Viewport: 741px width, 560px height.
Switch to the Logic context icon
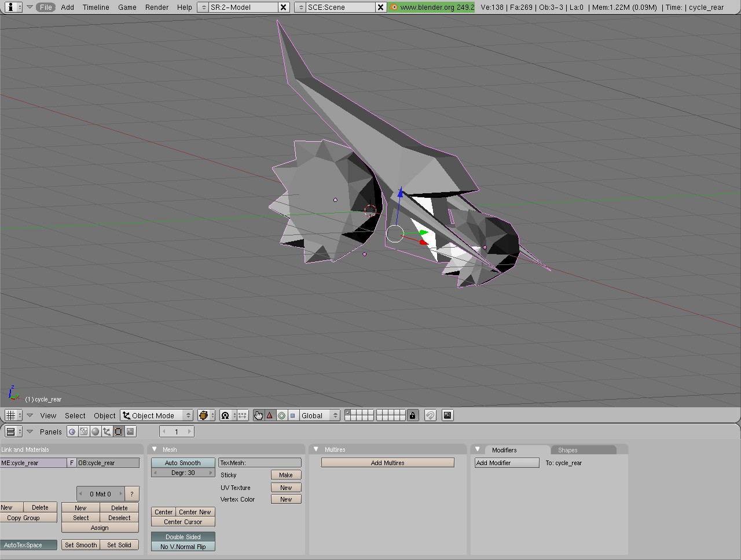[x=72, y=432]
